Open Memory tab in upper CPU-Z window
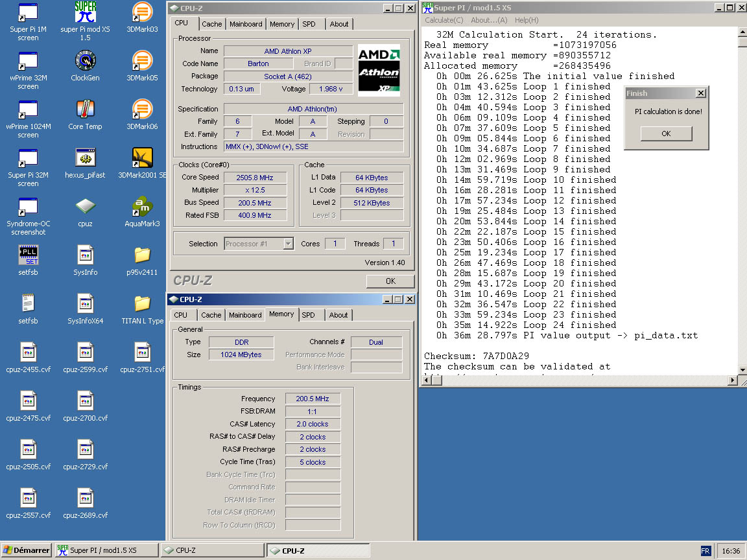 [282, 24]
